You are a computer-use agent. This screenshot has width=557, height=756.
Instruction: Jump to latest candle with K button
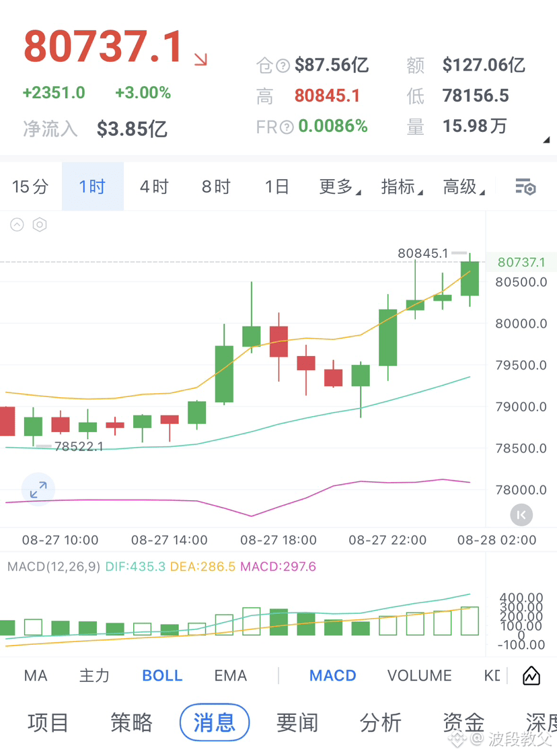pos(521,515)
